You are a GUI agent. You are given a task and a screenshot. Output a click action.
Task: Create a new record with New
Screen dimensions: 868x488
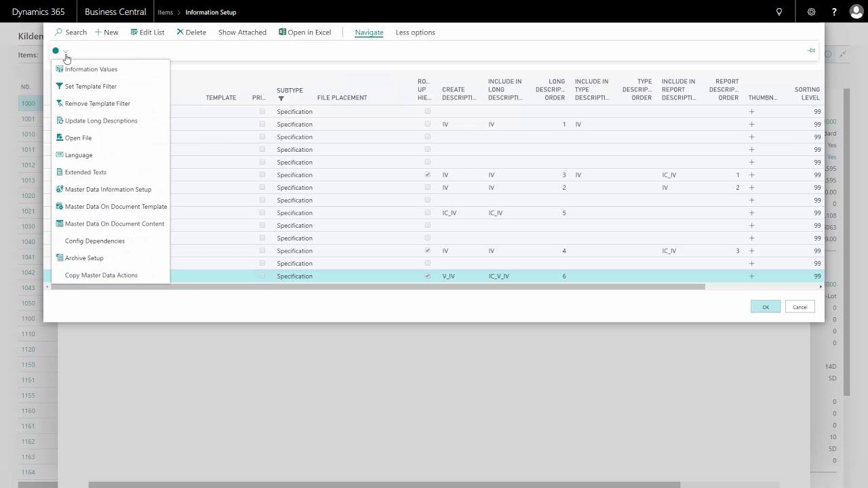coord(106,33)
